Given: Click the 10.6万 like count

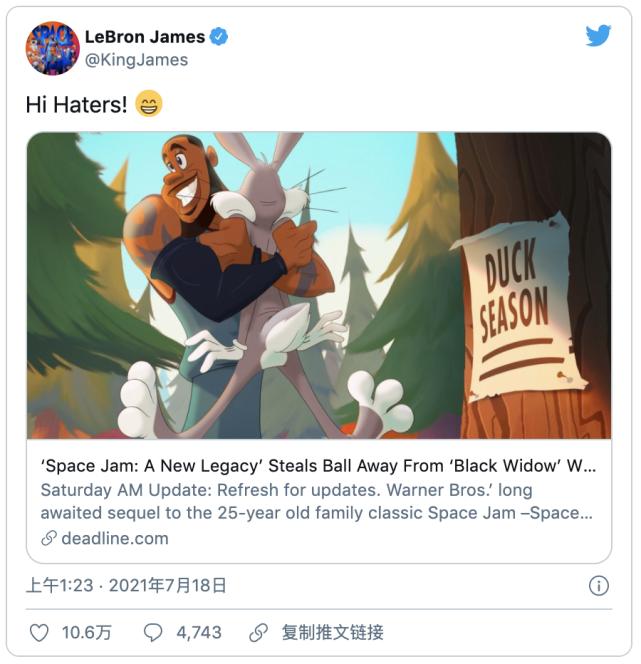Looking at the screenshot, I should pos(87,633).
